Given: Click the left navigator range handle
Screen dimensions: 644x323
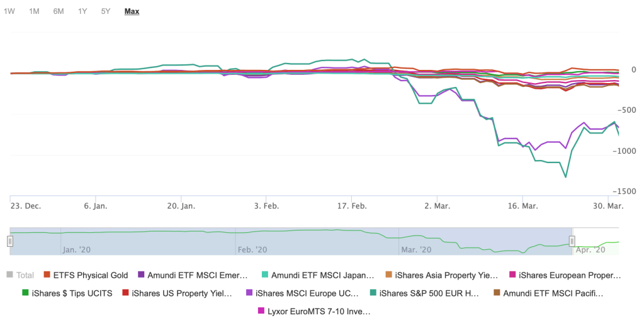Looking at the screenshot, I should click(x=9, y=241).
